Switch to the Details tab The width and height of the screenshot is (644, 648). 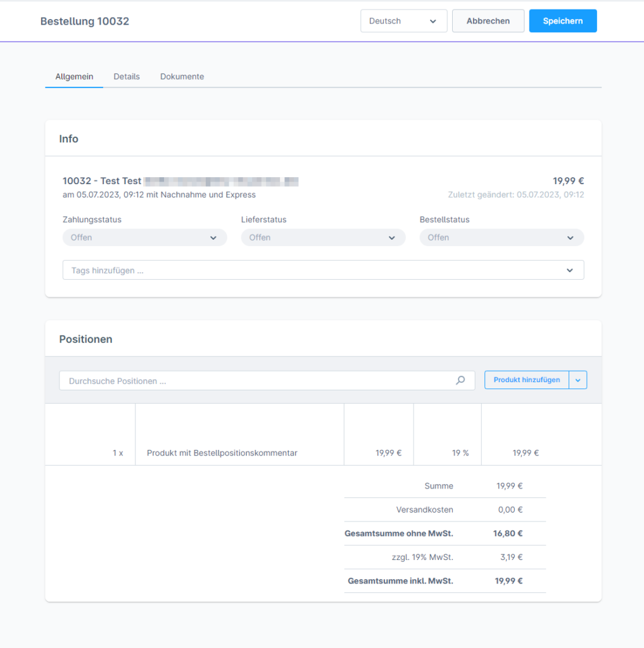pyautogui.click(x=127, y=77)
